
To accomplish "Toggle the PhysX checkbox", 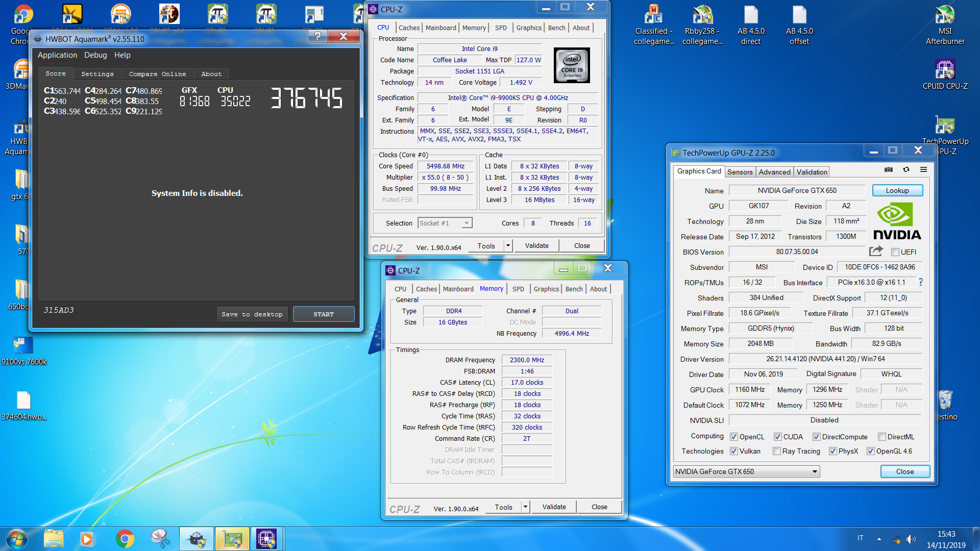I will (x=833, y=451).
